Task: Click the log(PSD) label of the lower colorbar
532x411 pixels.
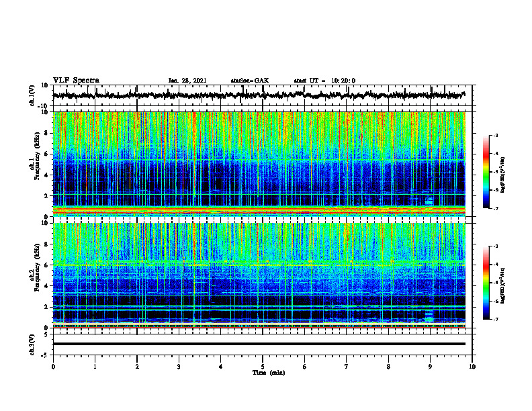Action: coord(503,285)
